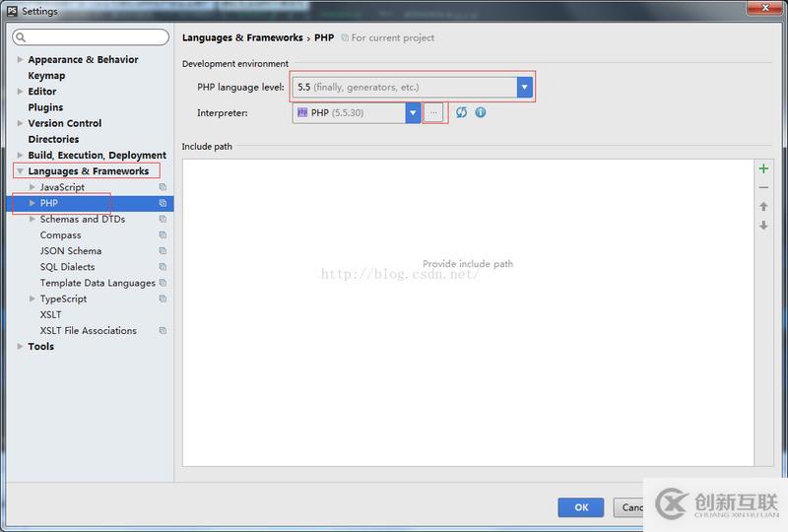Move include path up with arrow icon
Image resolution: width=788 pixels, height=532 pixels.
pyautogui.click(x=763, y=206)
